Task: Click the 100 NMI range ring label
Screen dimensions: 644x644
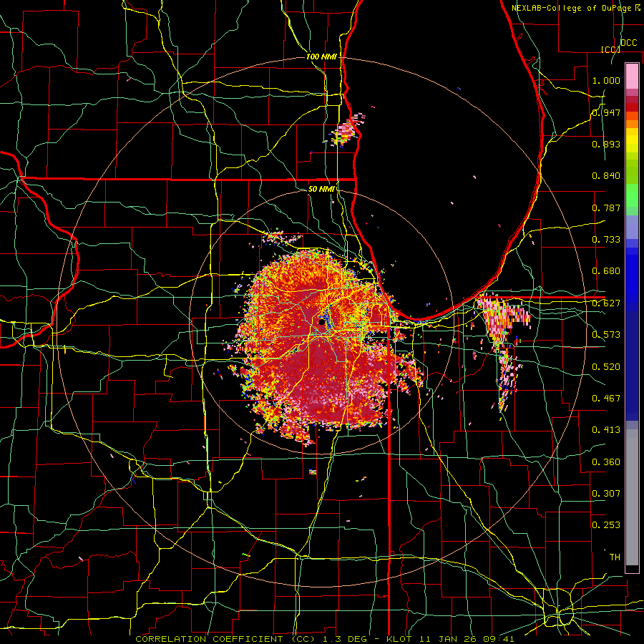Action: (x=321, y=57)
